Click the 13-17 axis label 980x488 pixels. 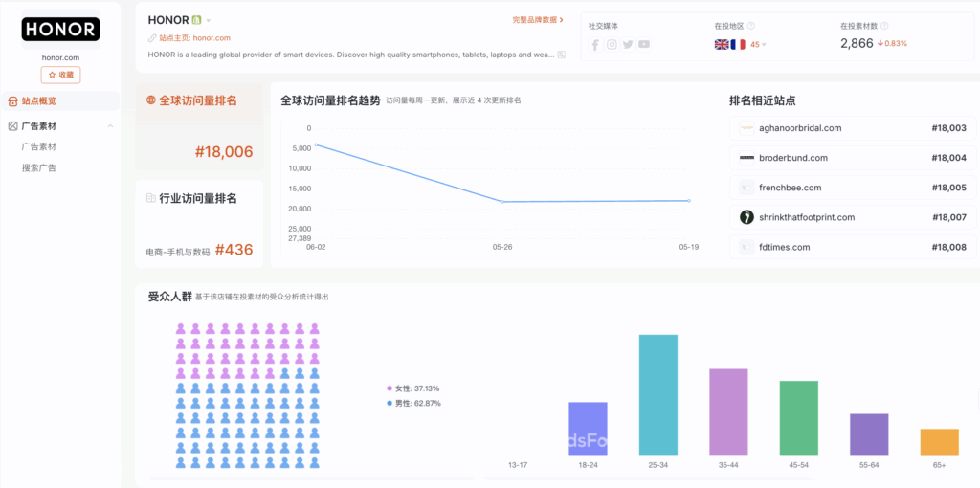(x=518, y=465)
